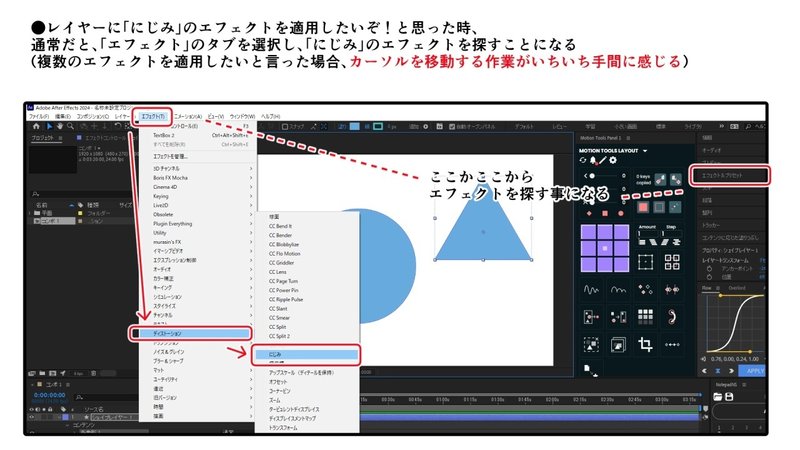800x450 pixels.
Task: Click the stroke color swatch in toolbar
Action: click(x=378, y=126)
